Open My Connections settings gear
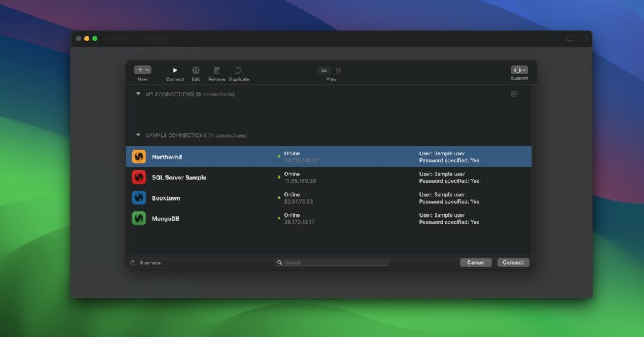The height and width of the screenshot is (337, 644). (x=514, y=94)
